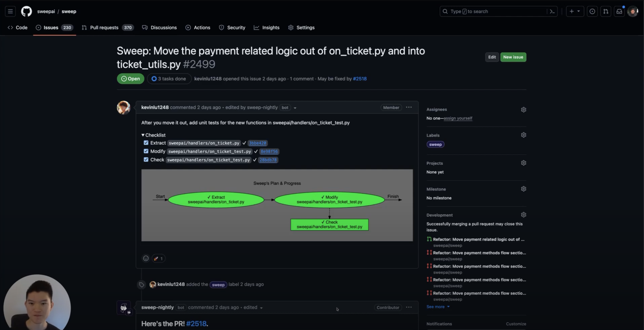Click the Labels gear icon
The height and width of the screenshot is (330, 644).
click(523, 135)
